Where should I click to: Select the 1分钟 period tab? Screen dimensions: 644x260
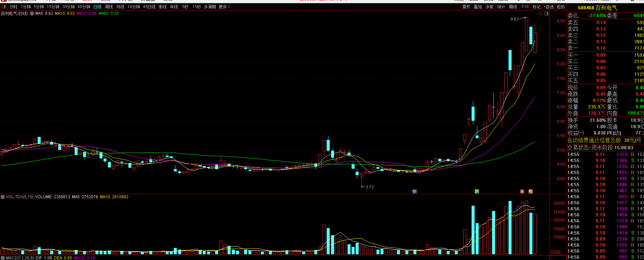(x=26, y=7)
